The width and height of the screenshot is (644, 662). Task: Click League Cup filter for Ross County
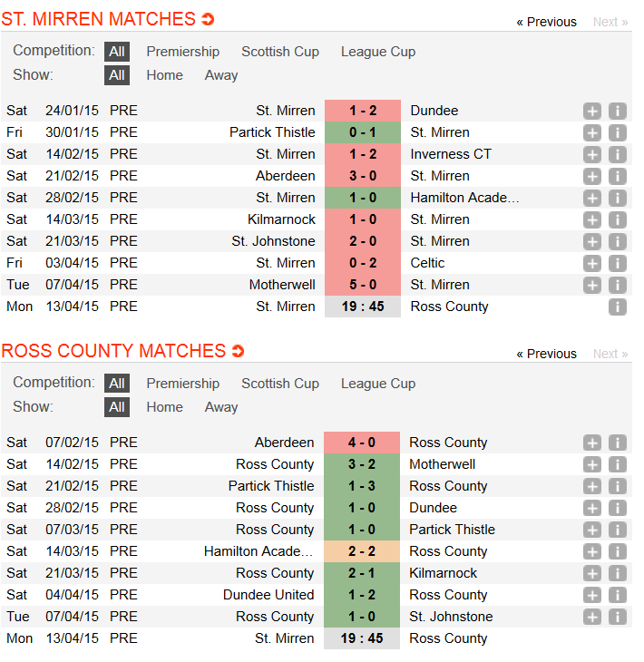378,384
